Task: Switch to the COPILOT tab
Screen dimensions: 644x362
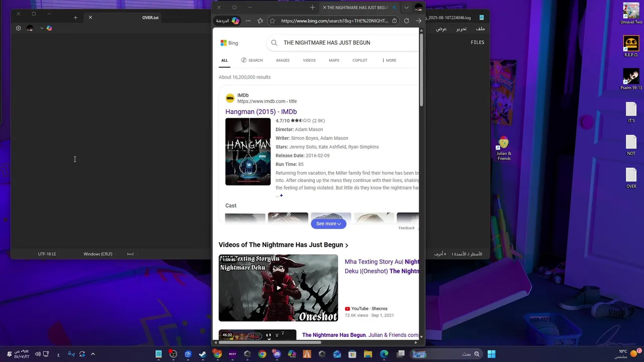Action: click(x=360, y=60)
